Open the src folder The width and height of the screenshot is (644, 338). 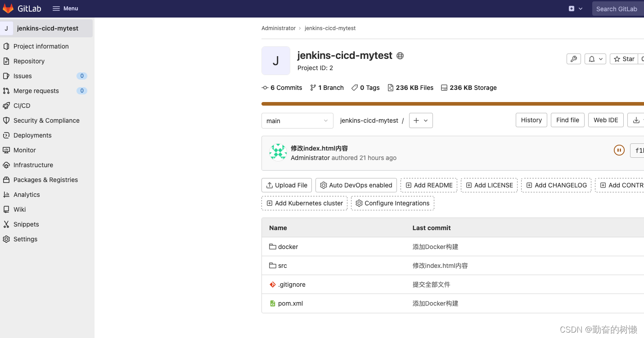(x=283, y=266)
